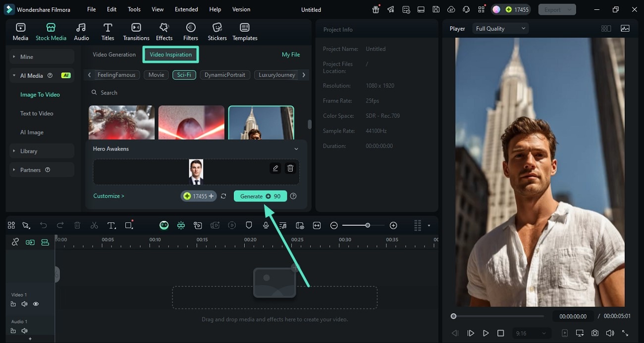Click the marker shield icon
The image size is (644, 343).
click(x=249, y=225)
